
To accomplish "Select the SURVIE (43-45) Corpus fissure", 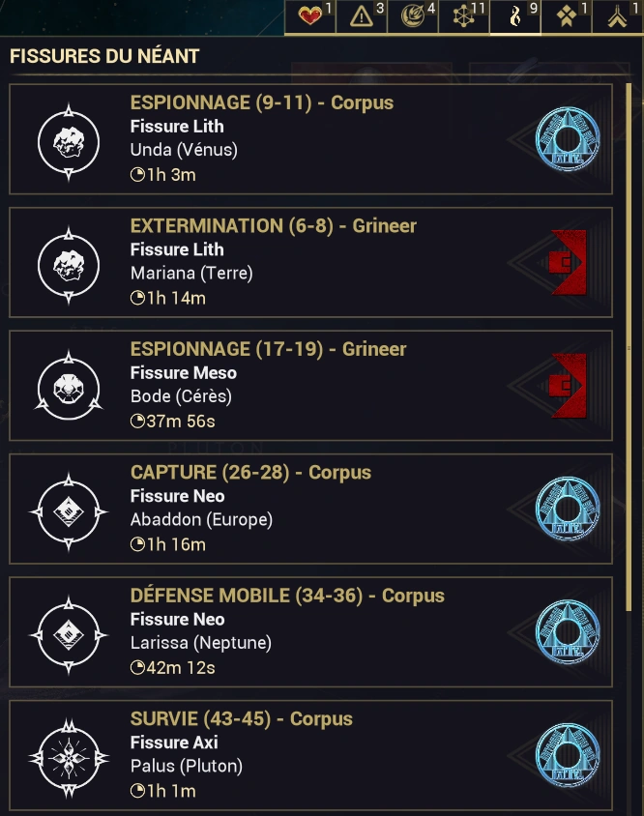I will (x=241, y=719).
